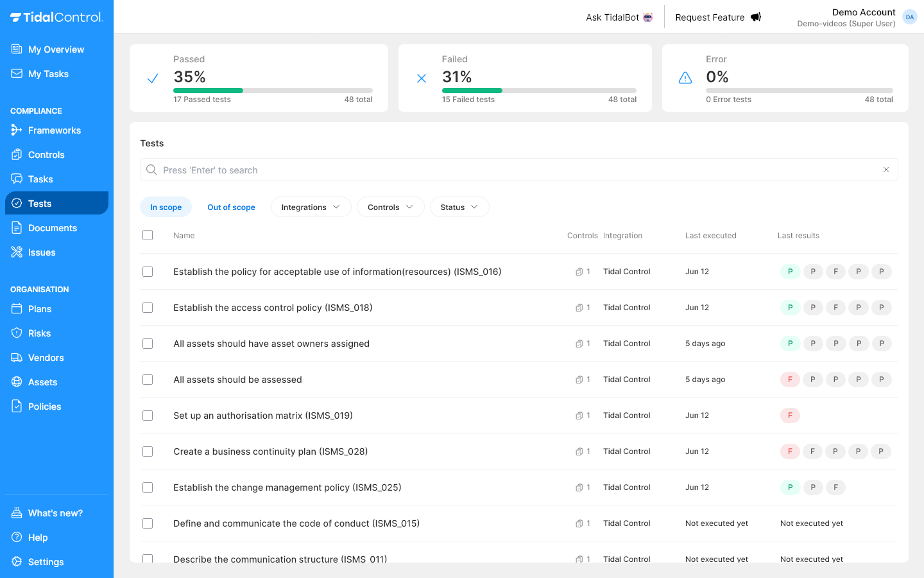This screenshot has height=578, width=924.
Task: Click the test search input field
Action: [x=449, y=170]
